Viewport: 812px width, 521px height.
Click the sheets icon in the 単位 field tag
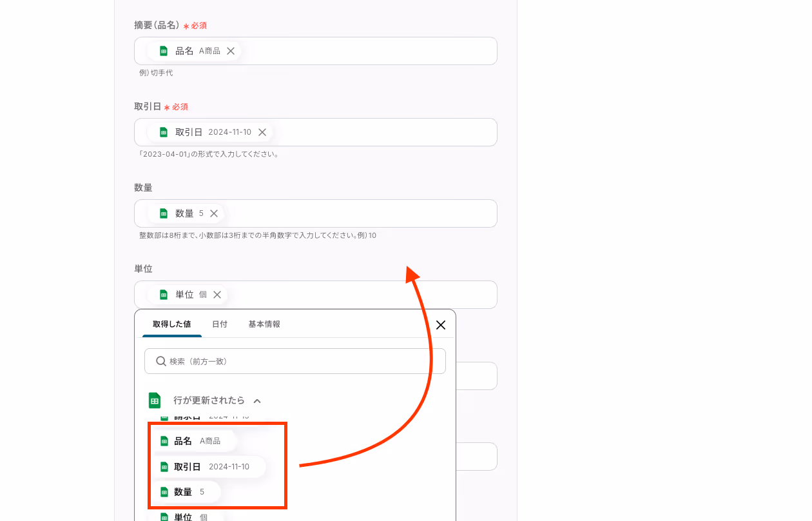tap(164, 295)
